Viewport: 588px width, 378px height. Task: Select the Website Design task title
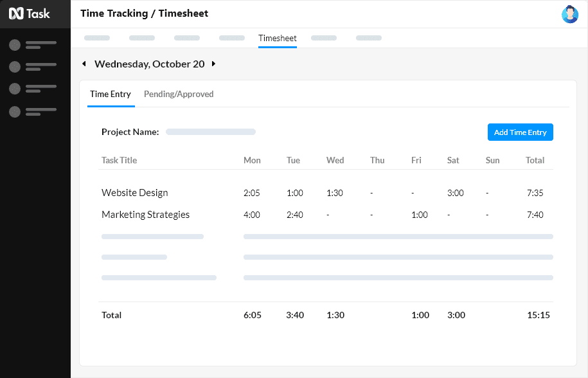coord(134,192)
